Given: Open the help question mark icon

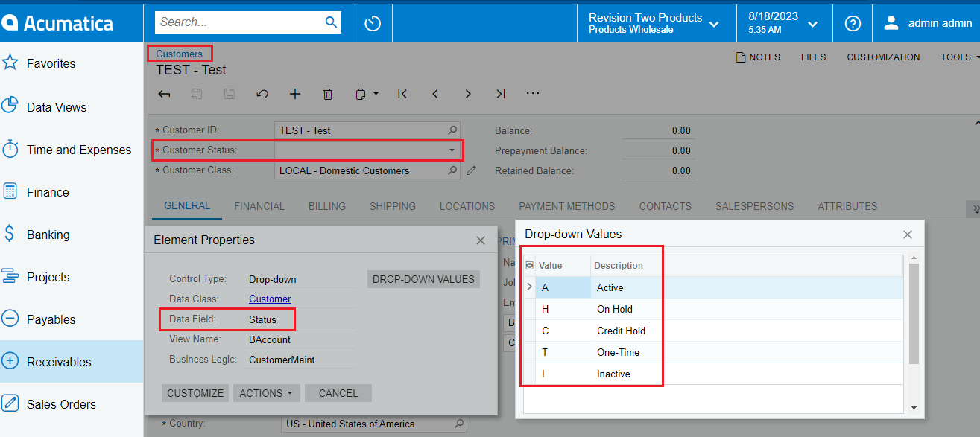Looking at the screenshot, I should pyautogui.click(x=853, y=23).
